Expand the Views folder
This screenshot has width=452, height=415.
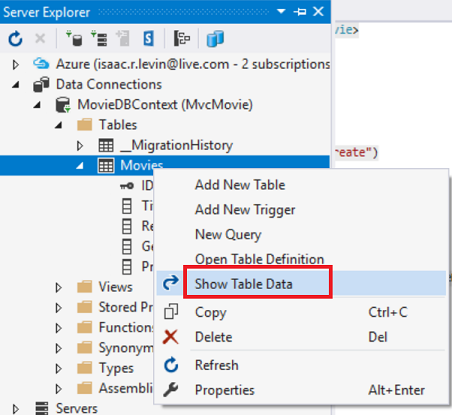[x=58, y=287]
